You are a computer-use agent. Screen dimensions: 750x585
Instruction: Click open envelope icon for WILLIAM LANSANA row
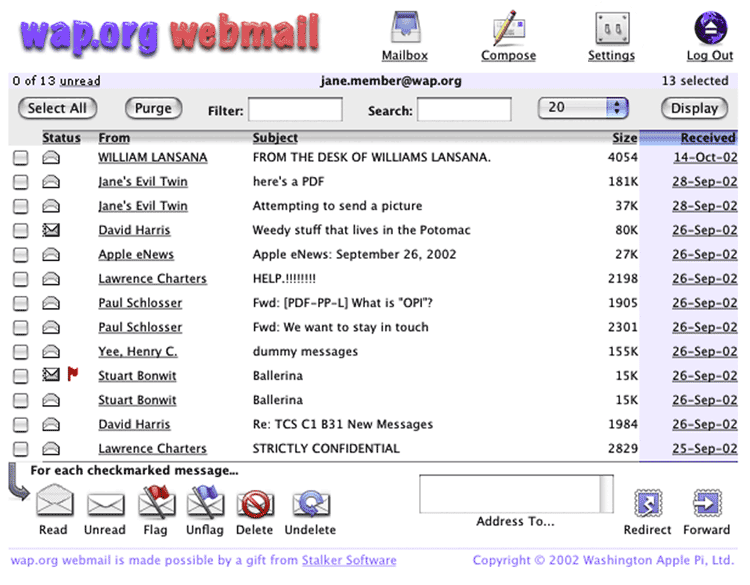pos(51,157)
